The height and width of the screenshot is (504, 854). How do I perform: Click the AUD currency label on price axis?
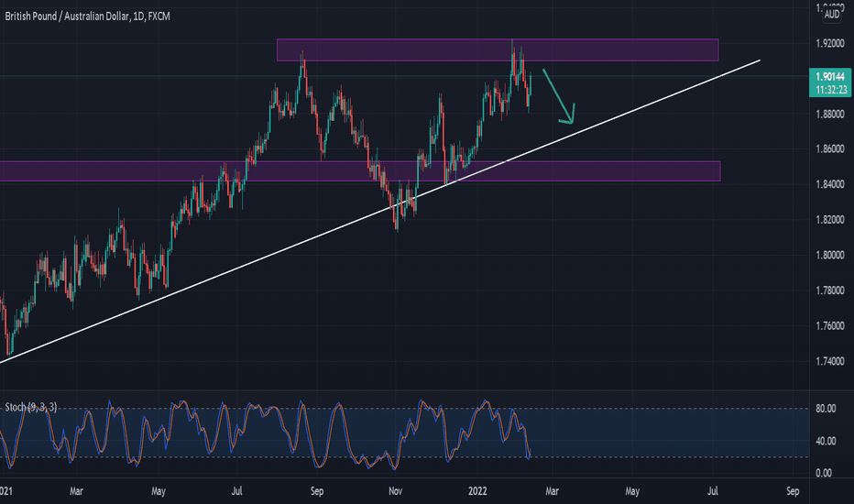832,15
